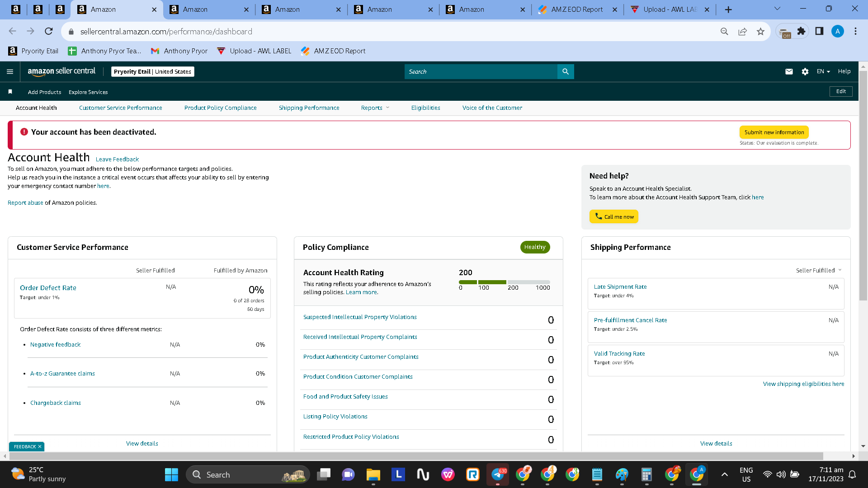Open Customer Service Performance tab
Viewport: 868px width, 488px height.
click(x=120, y=108)
